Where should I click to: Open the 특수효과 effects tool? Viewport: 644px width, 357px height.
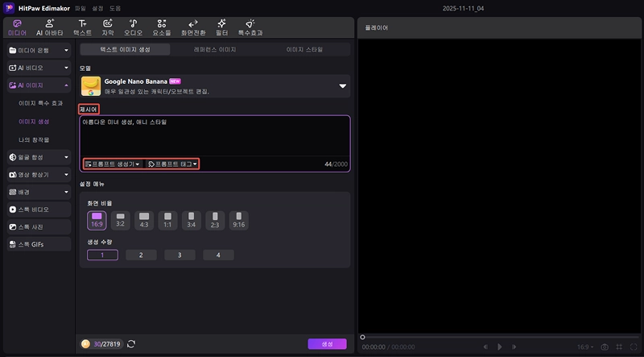click(x=250, y=27)
